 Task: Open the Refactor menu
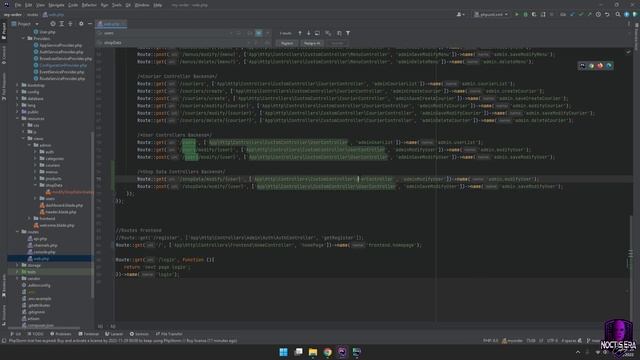89,5
